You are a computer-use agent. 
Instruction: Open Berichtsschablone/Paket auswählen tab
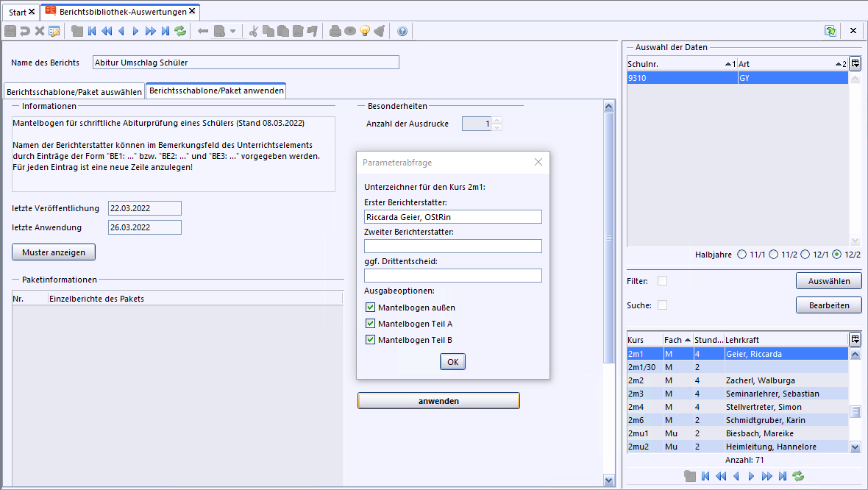[x=74, y=91]
